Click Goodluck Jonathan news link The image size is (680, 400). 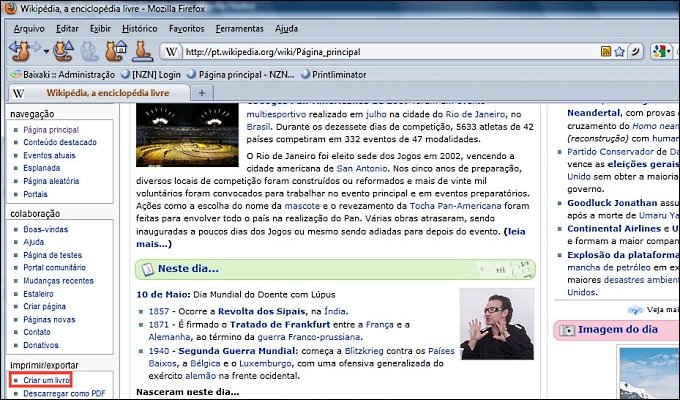pyautogui.click(x=612, y=203)
